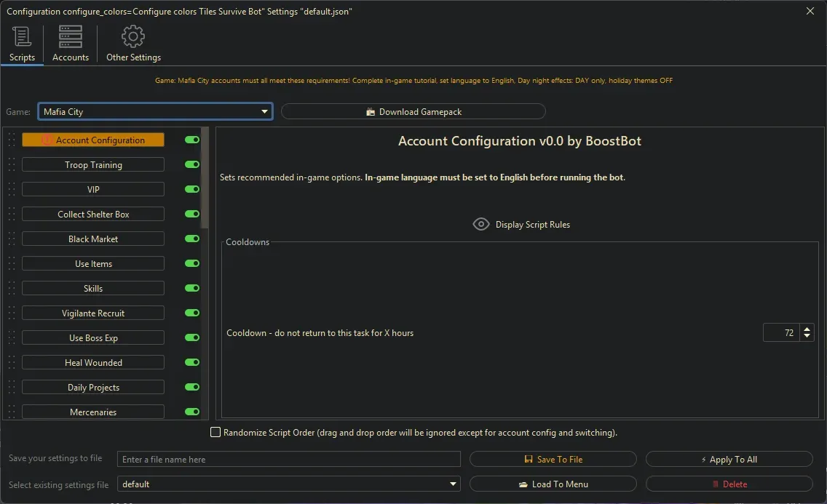Screen dimensions: 827x504
Task: Click the download icon on Download Gamepack
Action: 371,111
